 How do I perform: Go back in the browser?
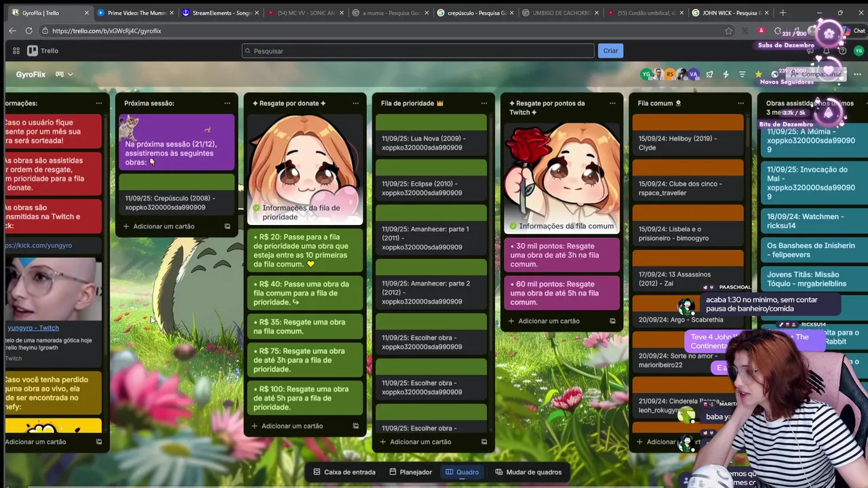[x=12, y=30]
